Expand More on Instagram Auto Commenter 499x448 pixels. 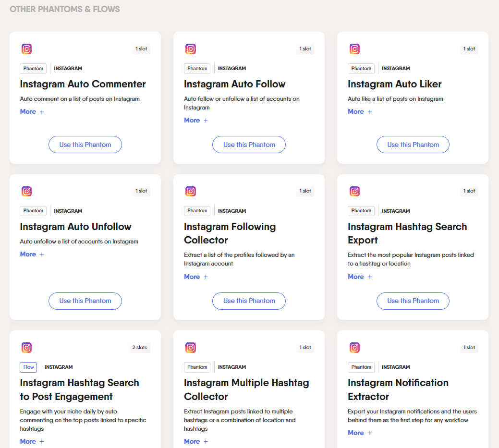click(32, 112)
